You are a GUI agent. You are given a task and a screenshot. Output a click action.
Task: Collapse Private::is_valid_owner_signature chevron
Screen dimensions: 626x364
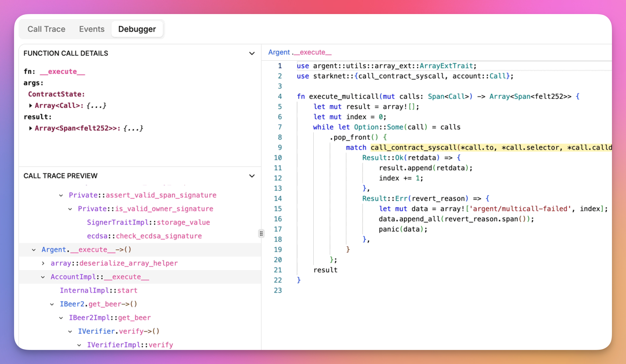tap(70, 209)
